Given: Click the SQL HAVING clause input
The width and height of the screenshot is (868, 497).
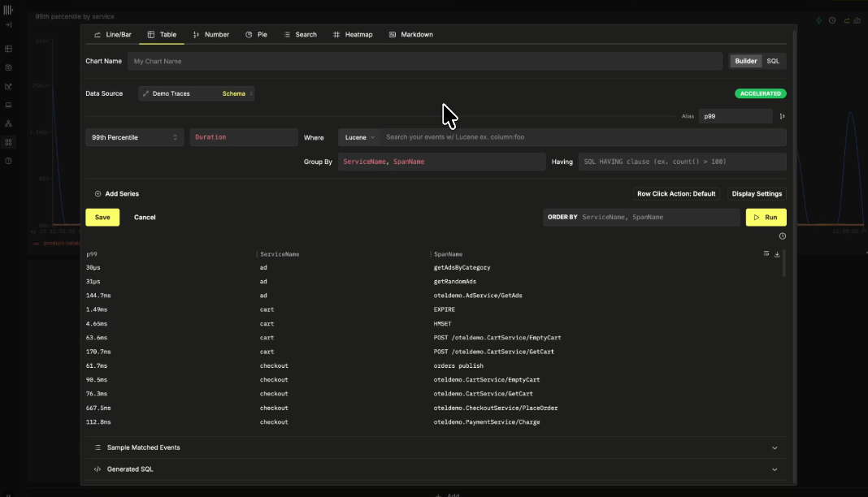Looking at the screenshot, I should [682, 162].
